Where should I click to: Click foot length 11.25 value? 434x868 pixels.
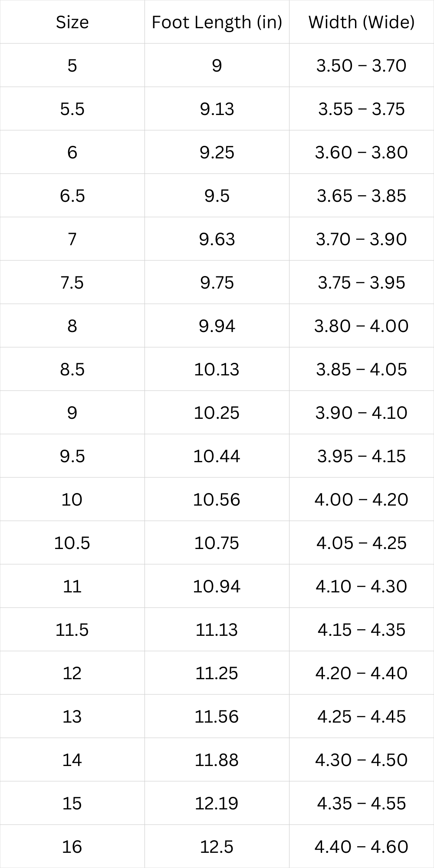click(217, 673)
